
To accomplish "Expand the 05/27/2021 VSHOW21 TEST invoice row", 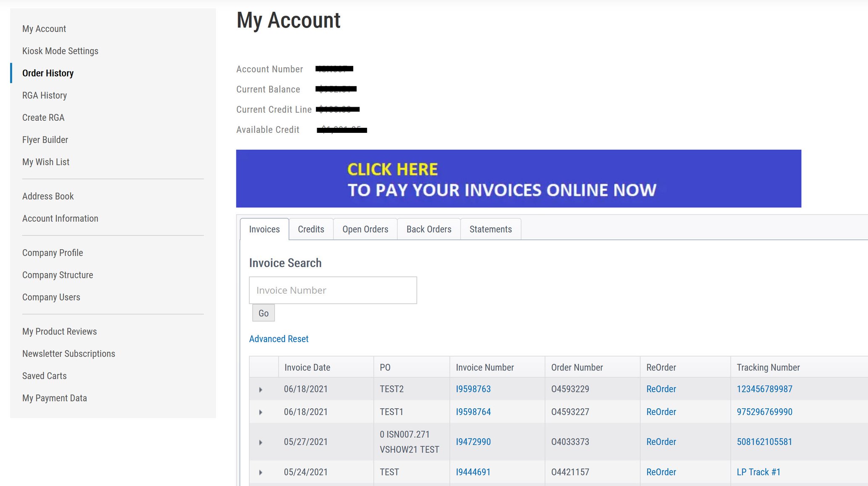I will [261, 442].
